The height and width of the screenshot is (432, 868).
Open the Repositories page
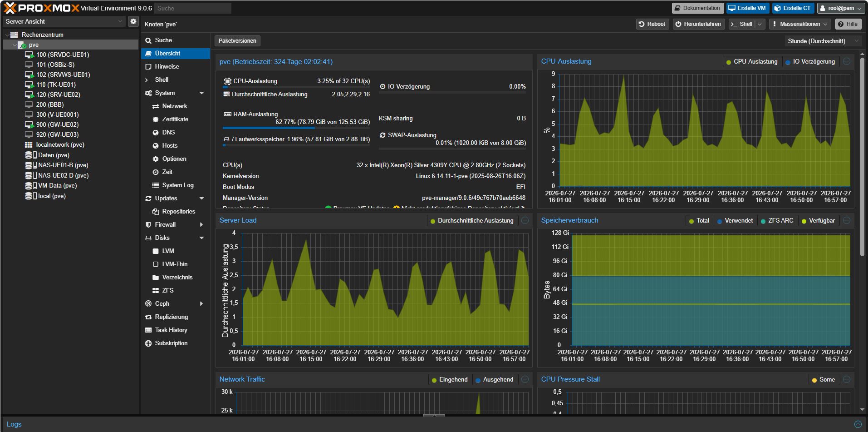[176, 212]
